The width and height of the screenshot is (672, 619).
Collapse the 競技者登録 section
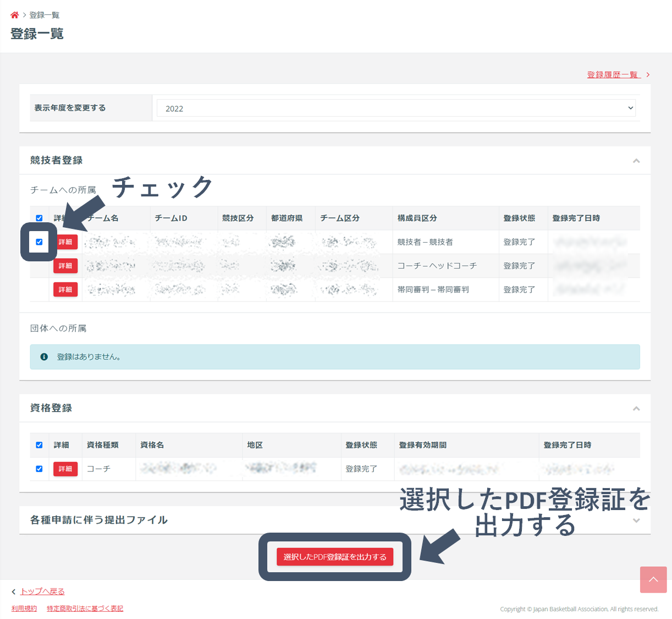[x=636, y=161]
